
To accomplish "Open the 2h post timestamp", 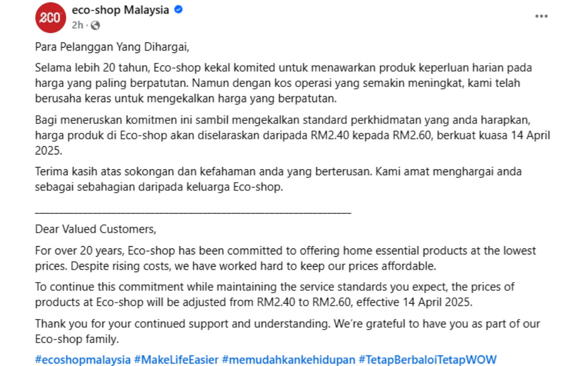I will [77, 25].
